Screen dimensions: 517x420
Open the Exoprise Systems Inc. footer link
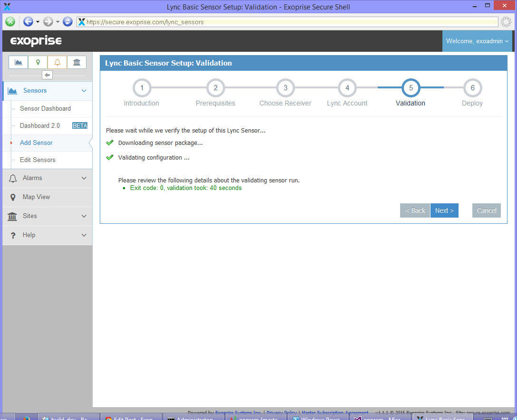tap(238, 412)
